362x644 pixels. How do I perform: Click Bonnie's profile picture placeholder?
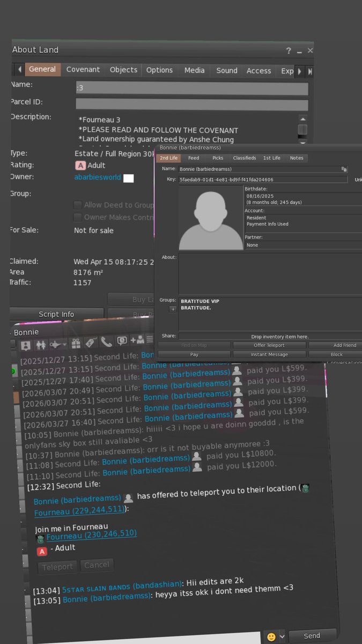[x=211, y=218]
